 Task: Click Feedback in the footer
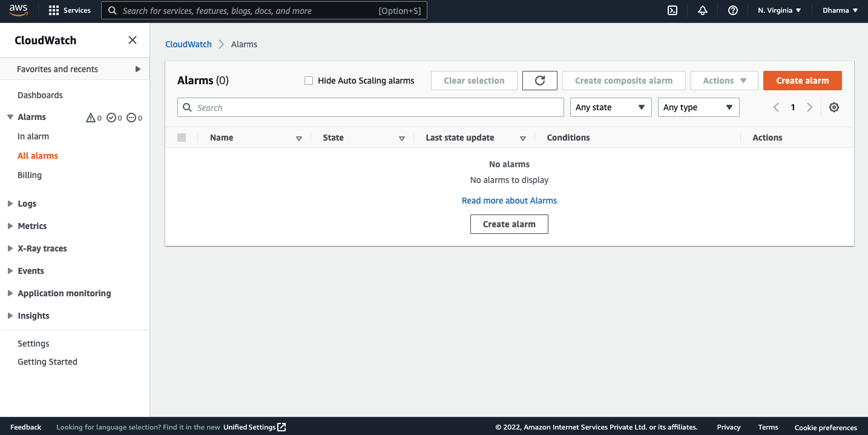26,427
